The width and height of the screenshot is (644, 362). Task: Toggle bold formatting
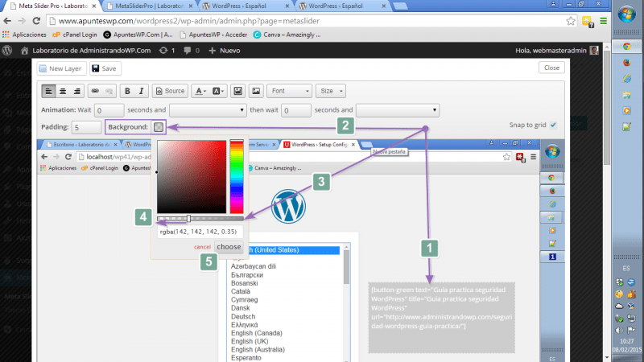click(127, 91)
